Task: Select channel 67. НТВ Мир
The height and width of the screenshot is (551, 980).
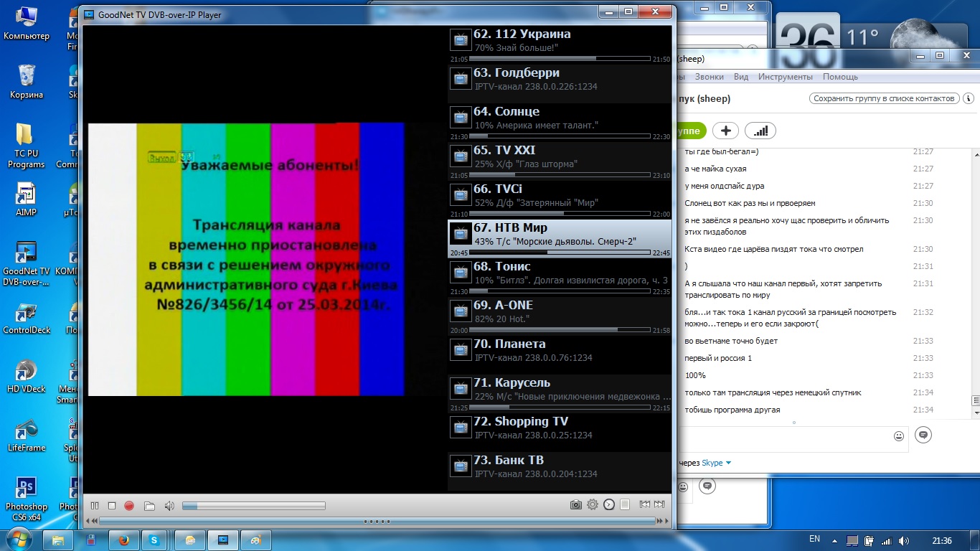Action: [560, 238]
